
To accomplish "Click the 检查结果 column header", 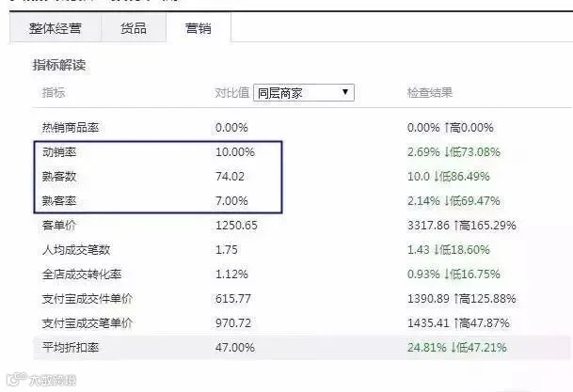I will tap(430, 92).
